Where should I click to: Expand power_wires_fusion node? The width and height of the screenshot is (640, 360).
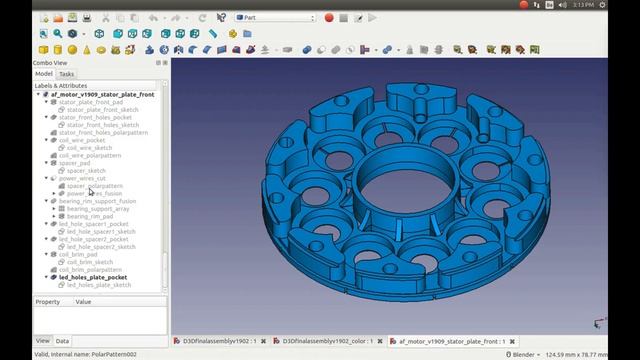[54, 193]
